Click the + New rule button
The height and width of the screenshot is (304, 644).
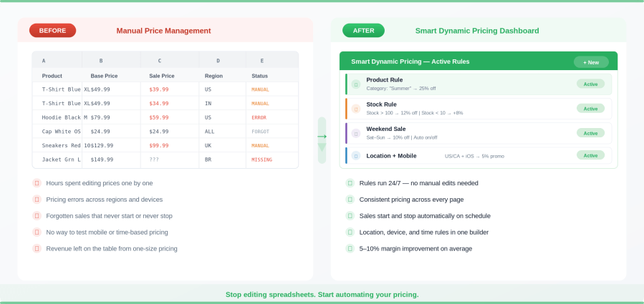coord(591,62)
